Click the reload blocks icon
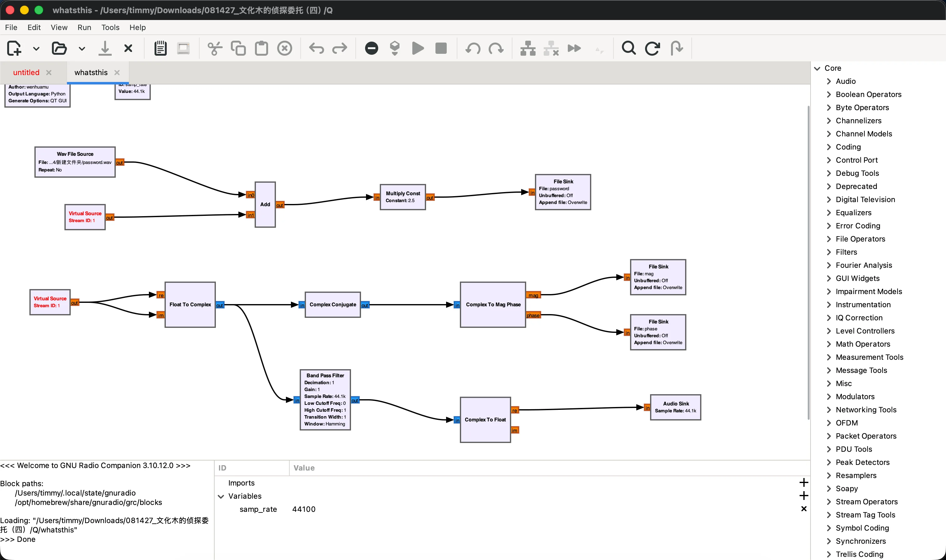 652,48
